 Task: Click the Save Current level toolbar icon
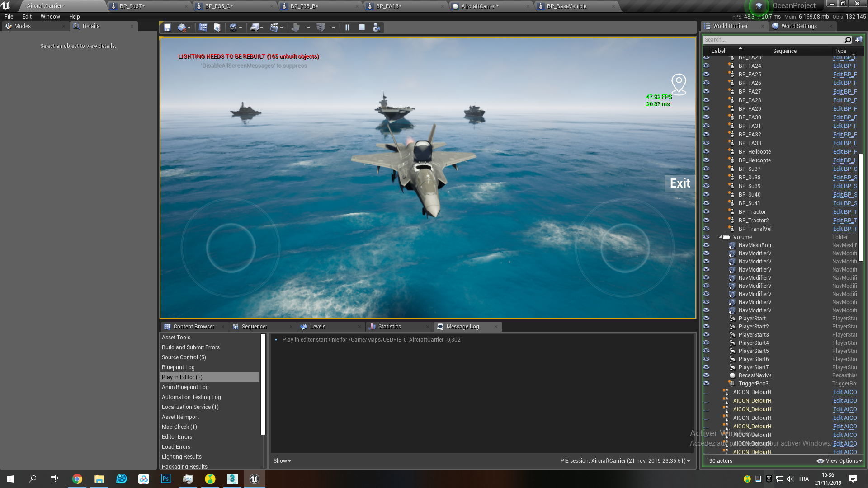[x=167, y=28]
